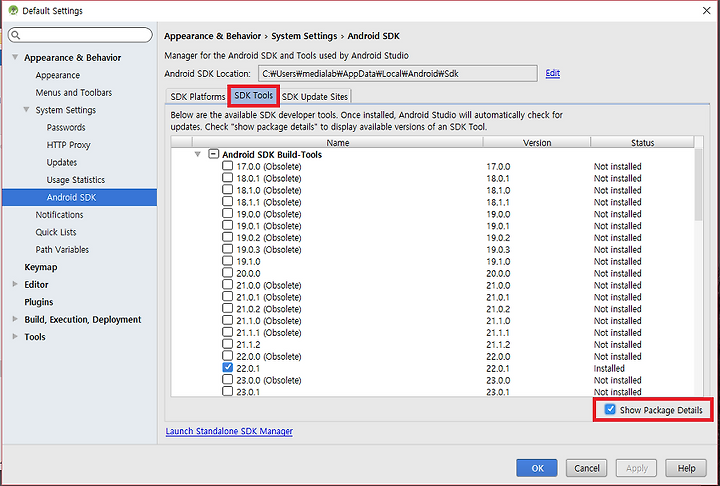Image resolution: width=720 pixels, height=486 pixels.
Task: Open the SDK Update Sites tab
Action: [x=315, y=96]
